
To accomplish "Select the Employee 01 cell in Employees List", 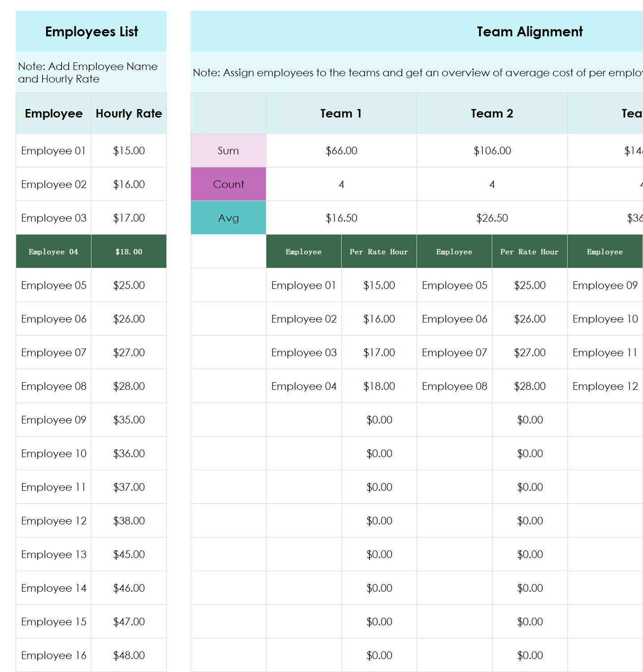I will pyautogui.click(x=54, y=150).
